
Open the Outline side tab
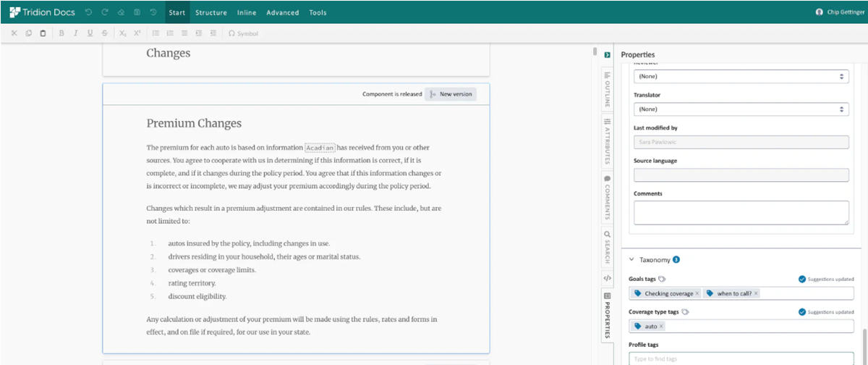coord(607,90)
